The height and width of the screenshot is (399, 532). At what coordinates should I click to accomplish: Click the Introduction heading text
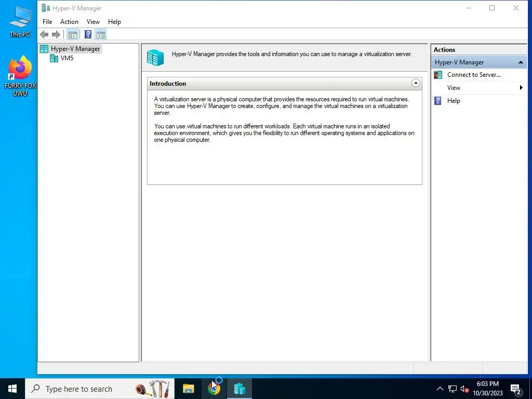168,84
